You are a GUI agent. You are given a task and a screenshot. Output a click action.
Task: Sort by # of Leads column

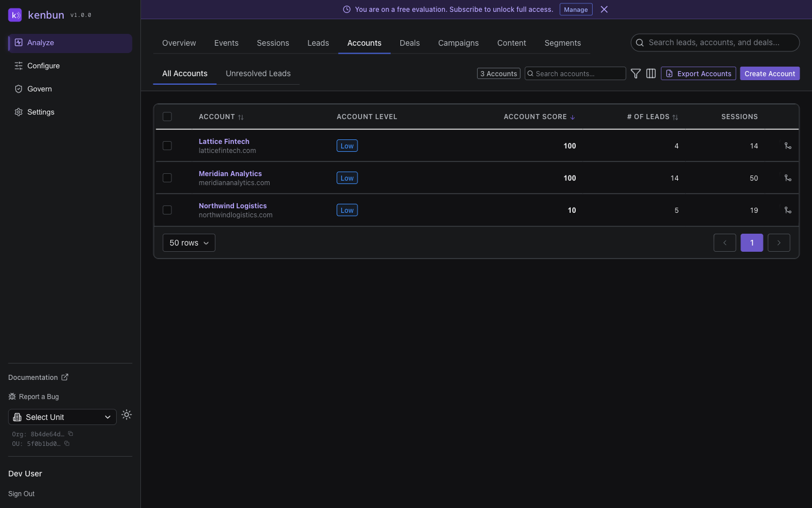[x=652, y=117]
